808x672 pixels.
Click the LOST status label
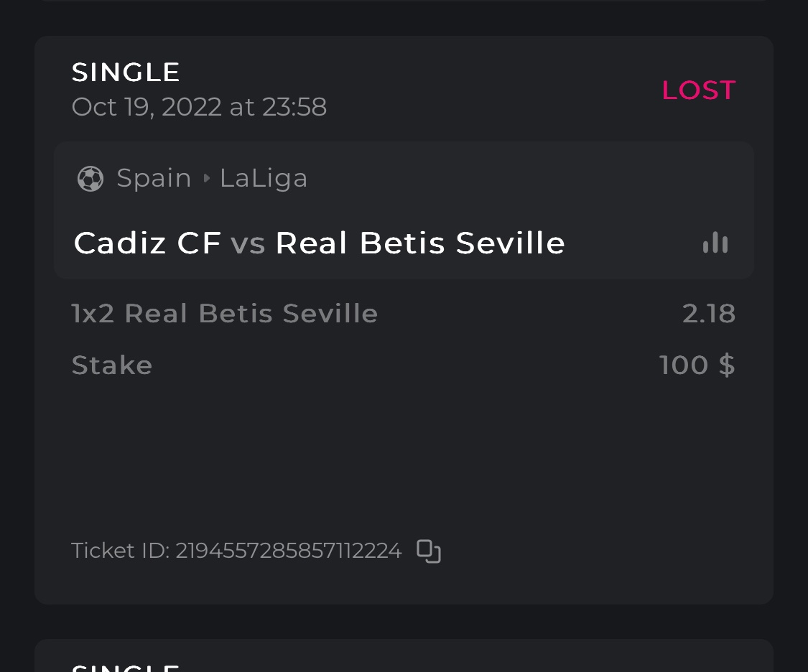pos(698,90)
